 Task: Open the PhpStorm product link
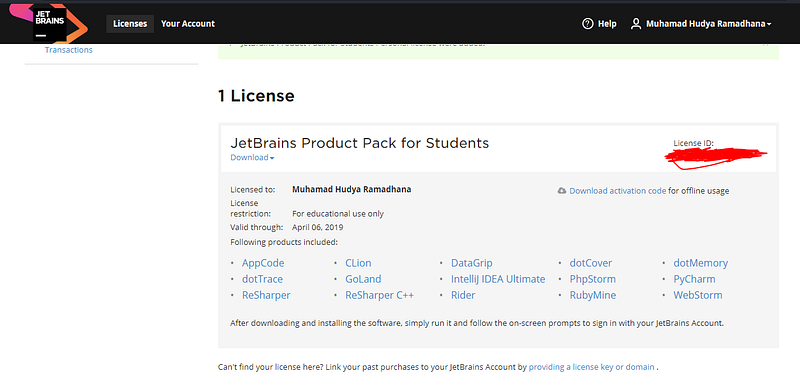tap(593, 280)
